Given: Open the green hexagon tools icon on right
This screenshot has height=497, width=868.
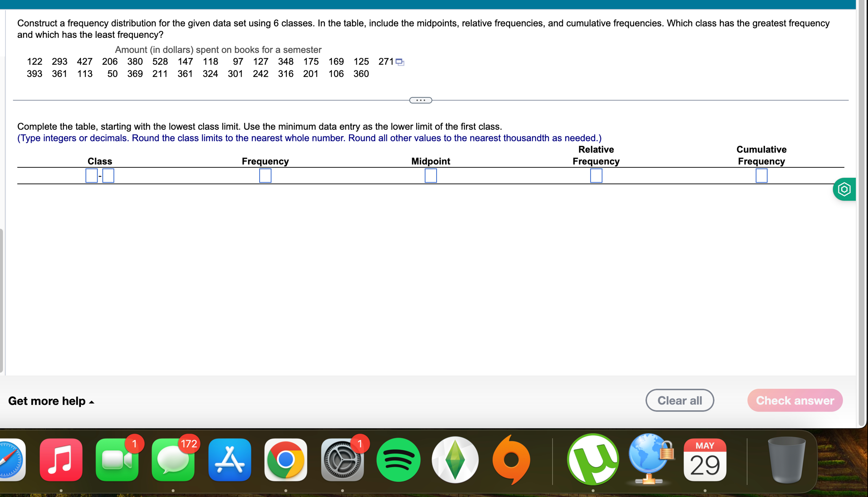Looking at the screenshot, I should tap(844, 189).
